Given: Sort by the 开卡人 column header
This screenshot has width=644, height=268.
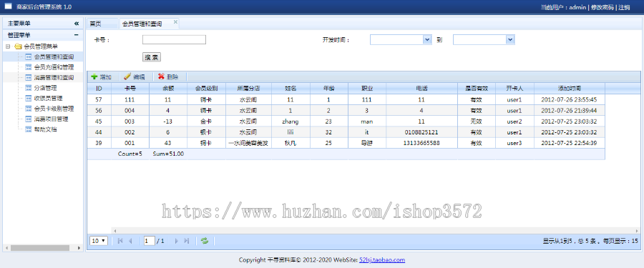Looking at the screenshot, I should (x=514, y=88).
